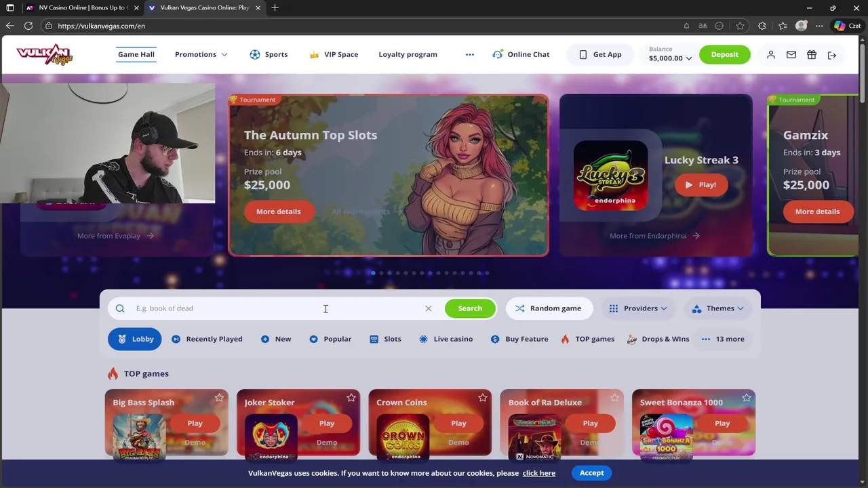Open the Themes dropdown
The height and width of the screenshot is (488, 868).
(718, 308)
